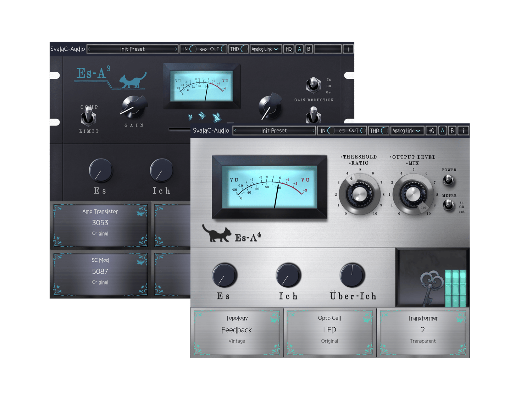
Task: Toggle HQ mode in the Es-A4 toolbar
Action: [x=431, y=131]
